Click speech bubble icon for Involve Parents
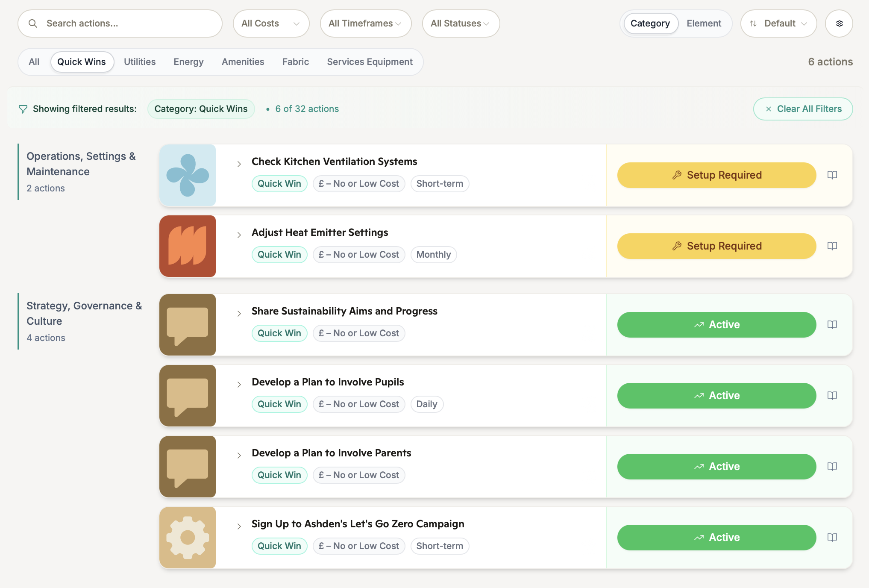 188,467
